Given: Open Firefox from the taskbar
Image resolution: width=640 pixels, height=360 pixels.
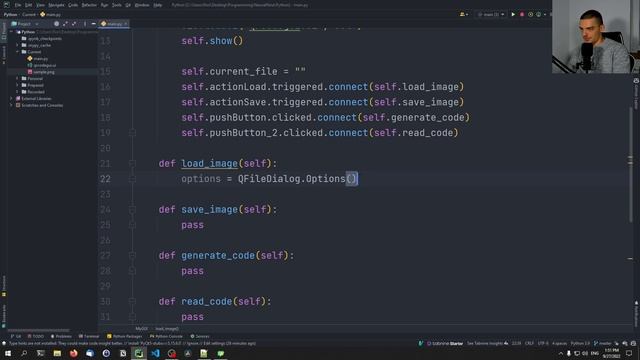Looking at the screenshot, I should (x=73, y=353).
